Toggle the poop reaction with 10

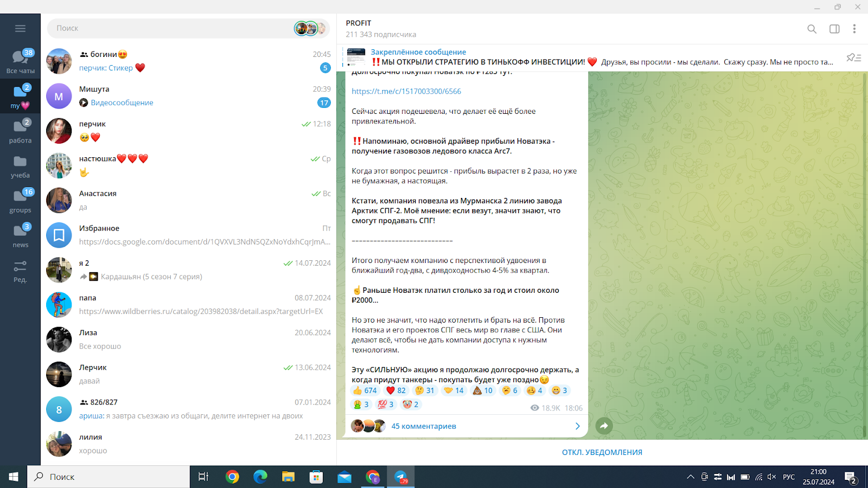[482, 390]
